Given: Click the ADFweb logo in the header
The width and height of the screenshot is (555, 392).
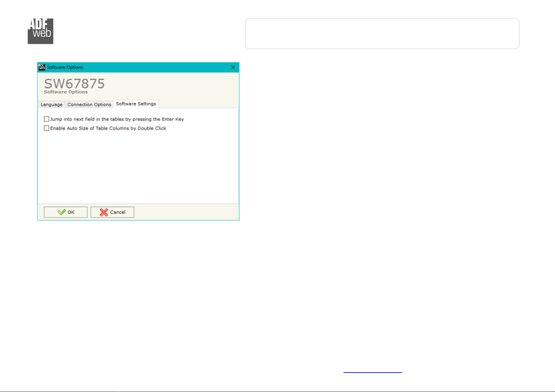Looking at the screenshot, I should click(x=41, y=31).
